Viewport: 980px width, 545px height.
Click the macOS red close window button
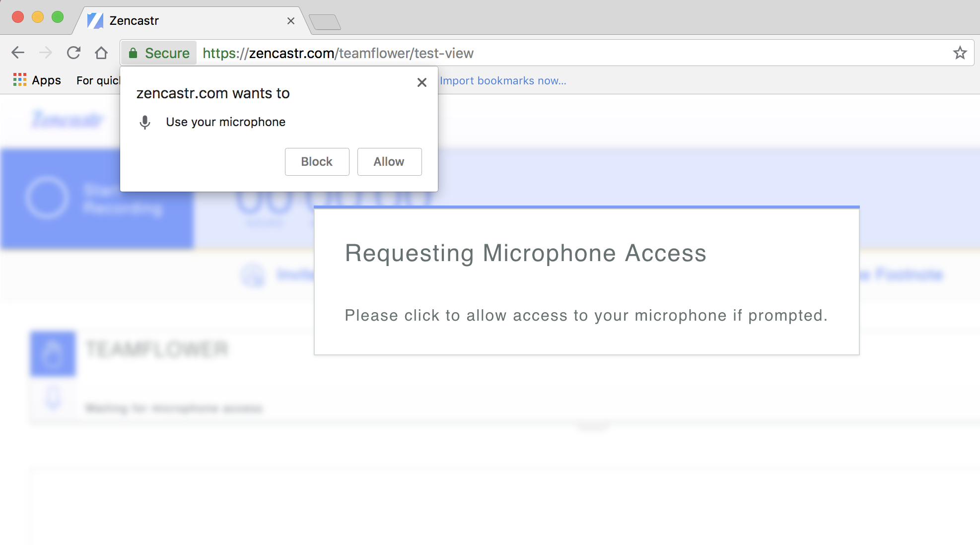pos(18,17)
